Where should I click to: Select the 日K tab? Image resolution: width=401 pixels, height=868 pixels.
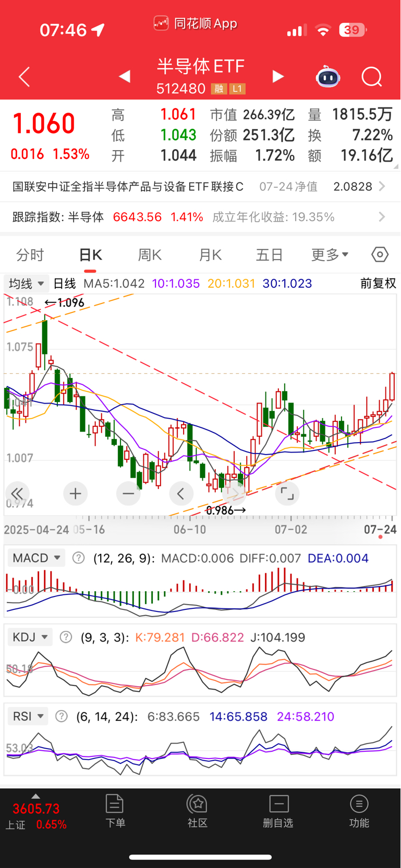[x=90, y=254]
